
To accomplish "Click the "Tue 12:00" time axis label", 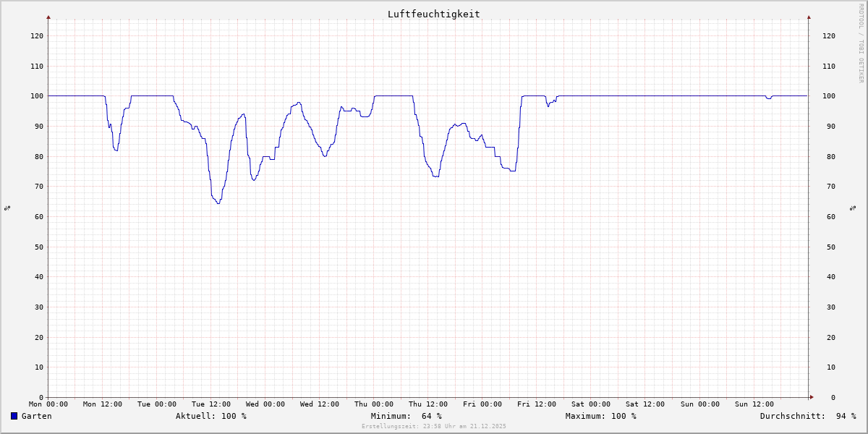I will [211, 404].
